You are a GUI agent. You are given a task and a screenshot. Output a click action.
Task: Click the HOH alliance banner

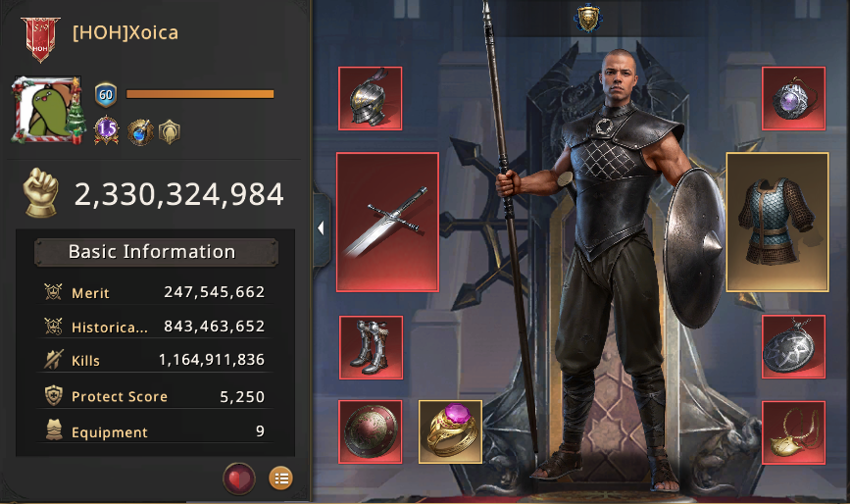coord(40,39)
